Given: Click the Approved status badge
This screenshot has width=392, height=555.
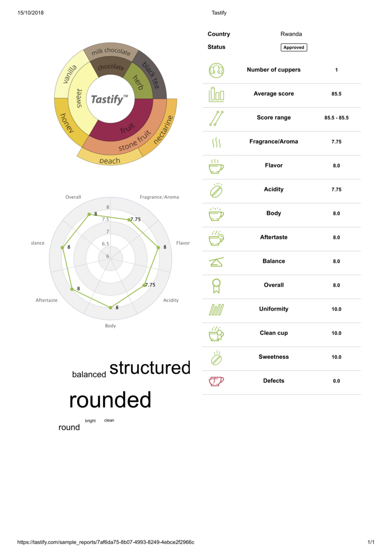Looking at the screenshot, I should [x=294, y=48].
